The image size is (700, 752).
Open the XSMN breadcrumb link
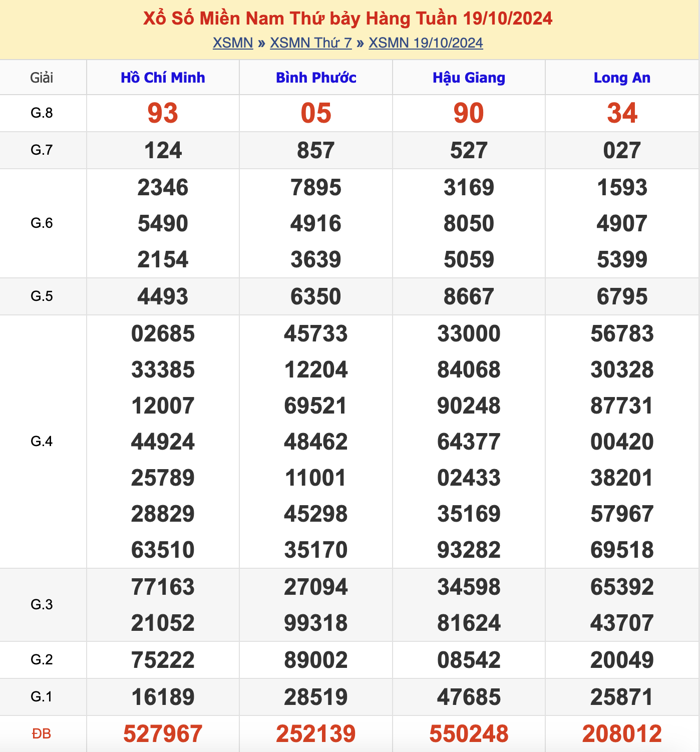click(x=233, y=43)
